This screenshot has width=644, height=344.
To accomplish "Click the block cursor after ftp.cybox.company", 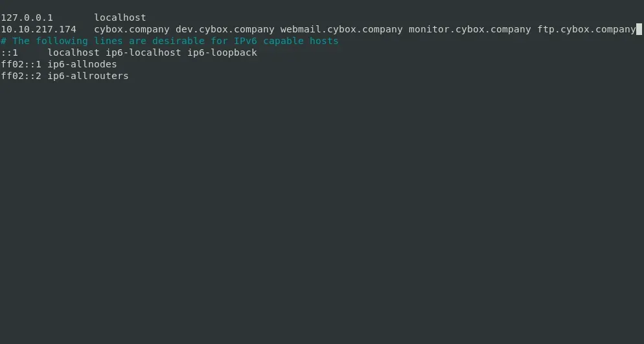I will (x=639, y=29).
